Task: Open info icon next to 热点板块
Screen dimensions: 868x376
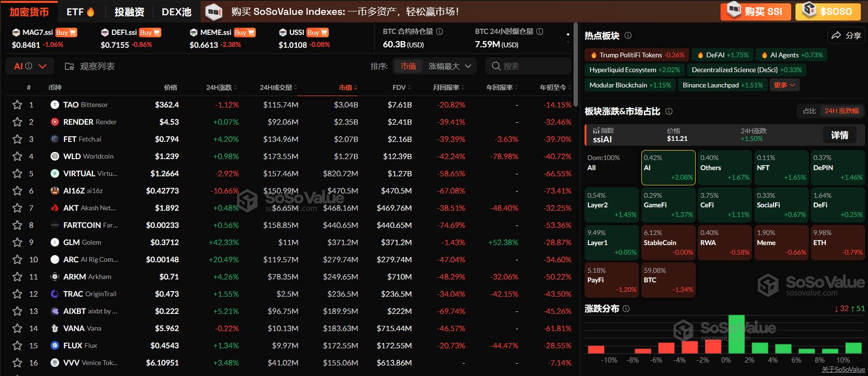Action: tap(628, 35)
